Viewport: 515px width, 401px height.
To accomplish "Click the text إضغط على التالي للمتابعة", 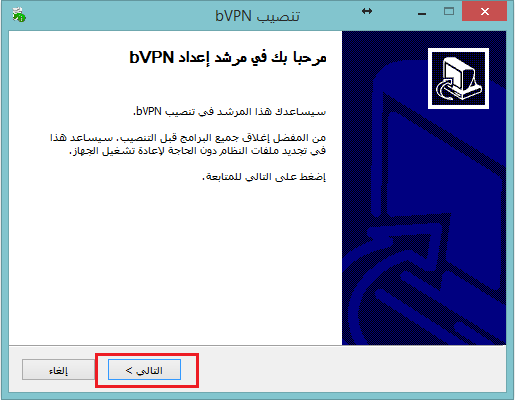I will (x=264, y=177).
